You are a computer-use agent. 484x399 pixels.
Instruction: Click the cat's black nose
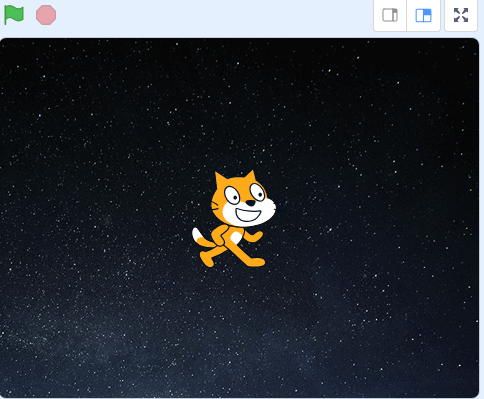[250, 203]
